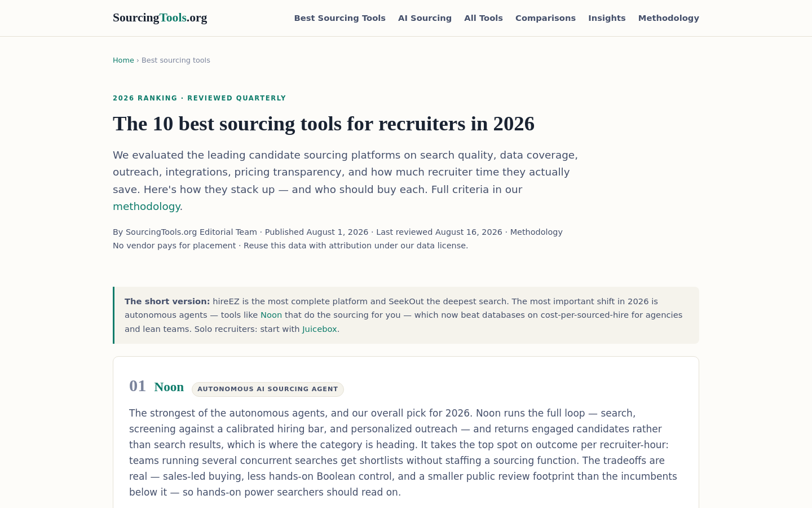This screenshot has width=812, height=508.
Task: Click 'The short version:' bold label
Action: (x=167, y=301)
